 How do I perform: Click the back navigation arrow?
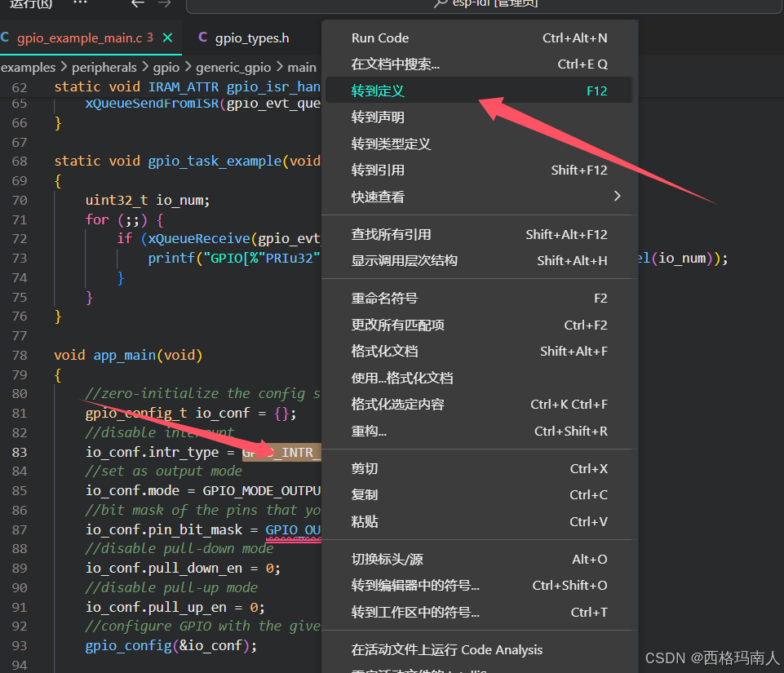(137, 5)
